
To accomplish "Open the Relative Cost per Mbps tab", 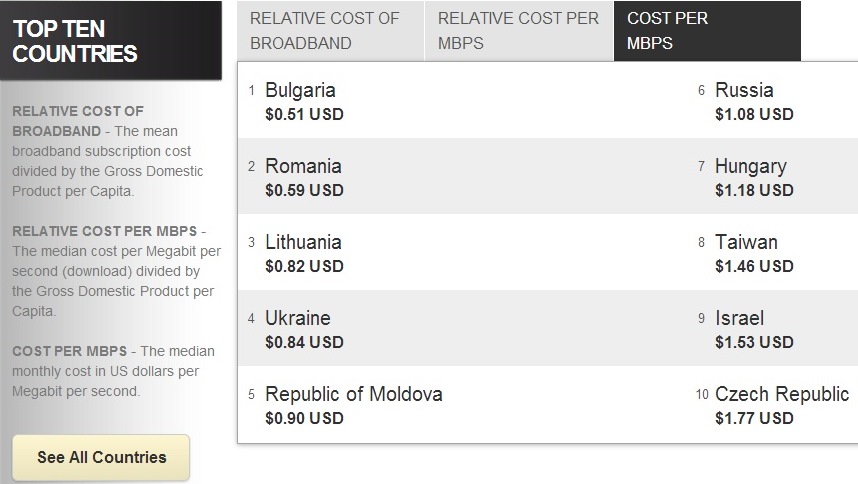I will [518, 31].
